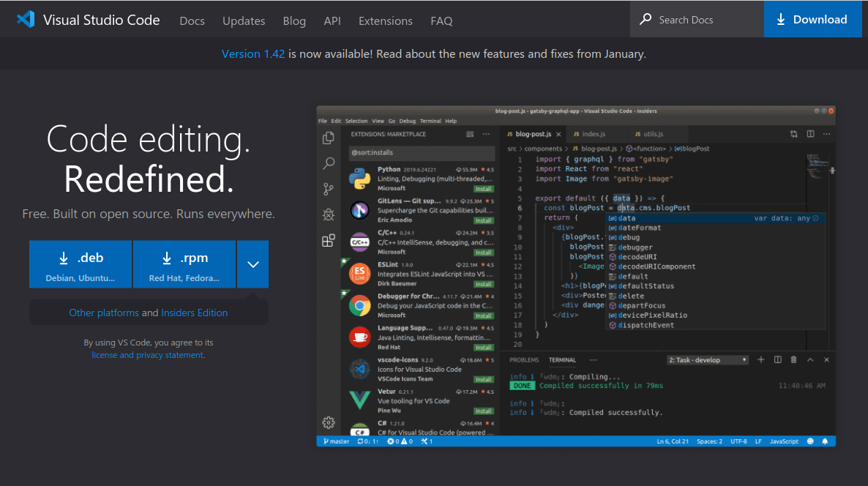Click the Visual Studio Code logo icon
The width and height of the screenshot is (868, 486).
[26, 19]
